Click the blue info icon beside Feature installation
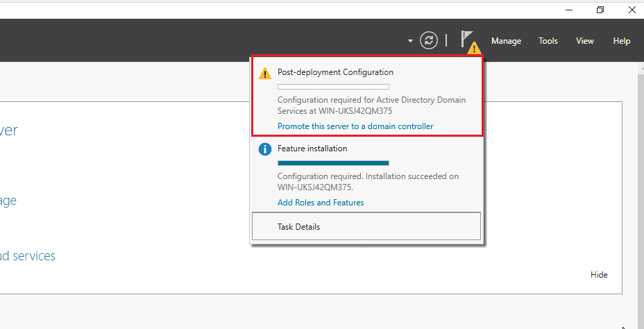The width and height of the screenshot is (644, 329). click(x=265, y=149)
